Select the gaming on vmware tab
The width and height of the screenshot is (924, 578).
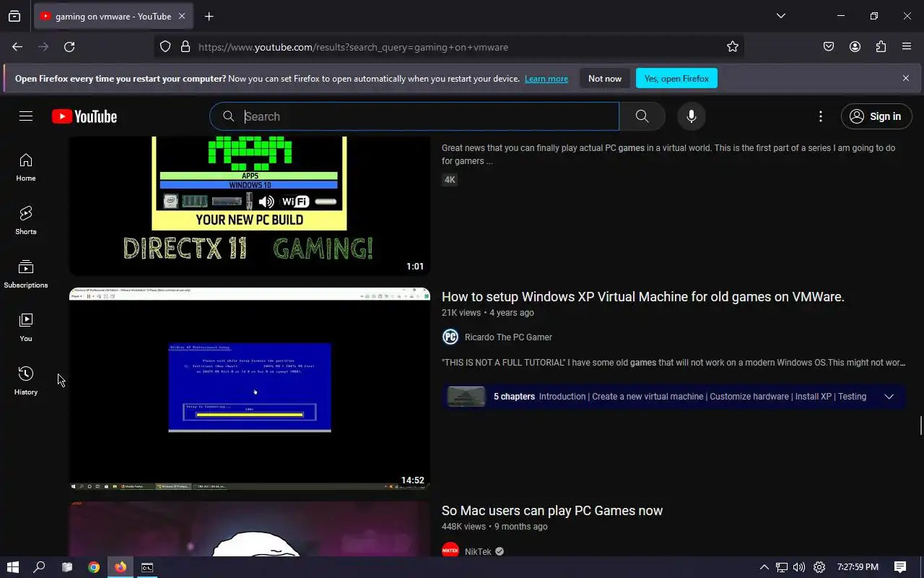pyautogui.click(x=113, y=16)
